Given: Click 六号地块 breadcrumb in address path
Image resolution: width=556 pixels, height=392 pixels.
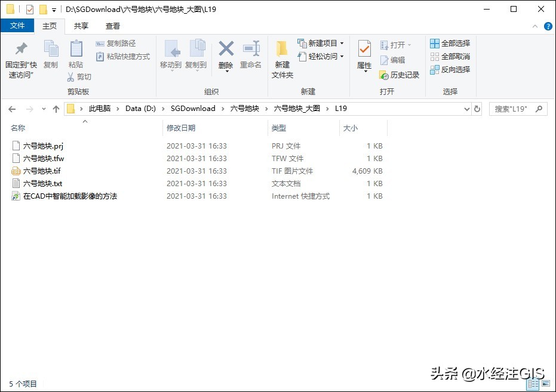Looking at the screenshot, I should pyautogui.click(x=245, y=109).
